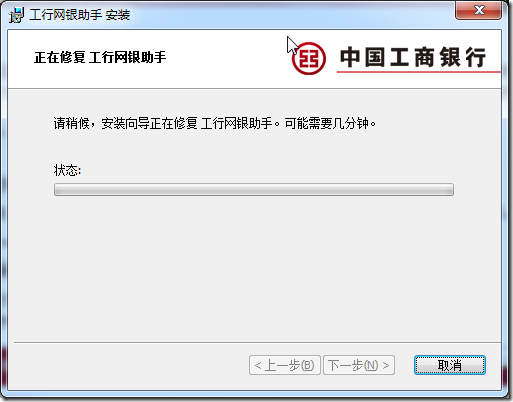
Task: Click the 状态: status label
Action: (x=67, y=170)
